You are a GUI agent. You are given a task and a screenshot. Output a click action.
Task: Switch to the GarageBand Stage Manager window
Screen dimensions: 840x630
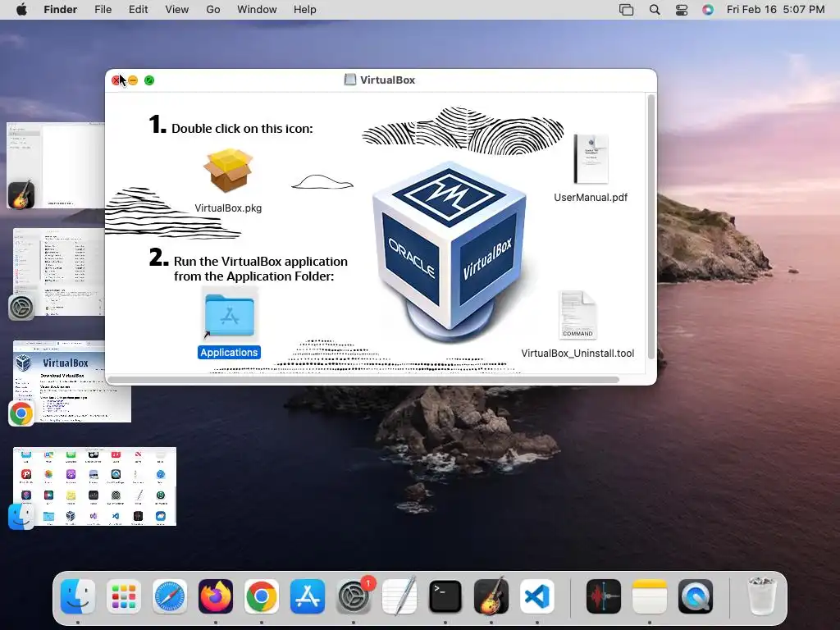(x=56, y=165)
